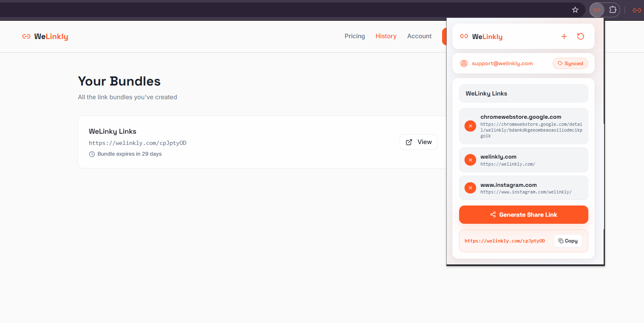Click the WeLinkly logo on the webpage
The width and height of the screenshot is (644, 323).
pyautogui.click(x=45, y=37)
